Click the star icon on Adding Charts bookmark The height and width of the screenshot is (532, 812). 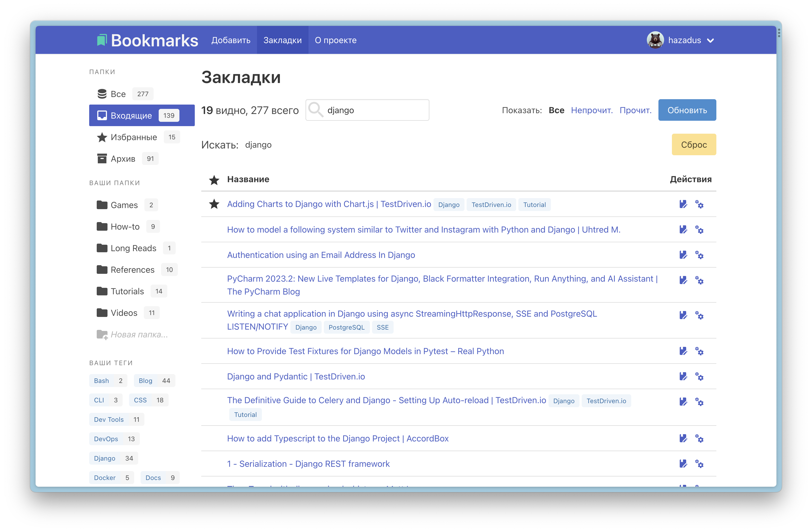pyautogui.click(x=214, y=204)
